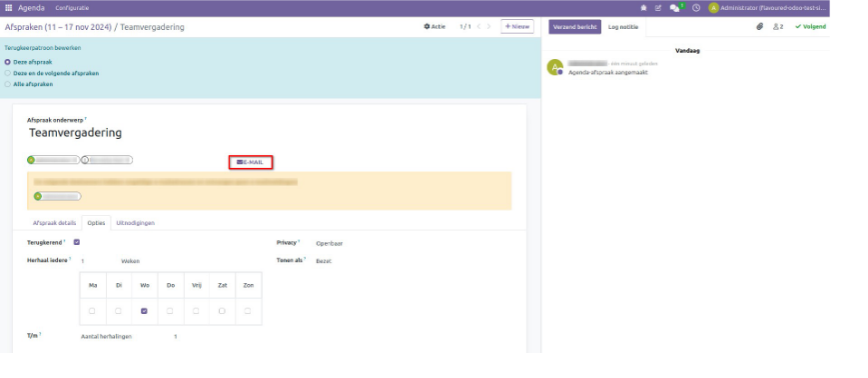
Task: Click the '1 / 1' record pager text
Action: 465,27
